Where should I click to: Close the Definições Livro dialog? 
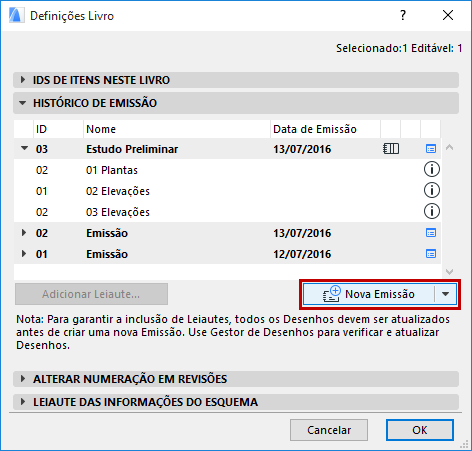coord(448,15)
